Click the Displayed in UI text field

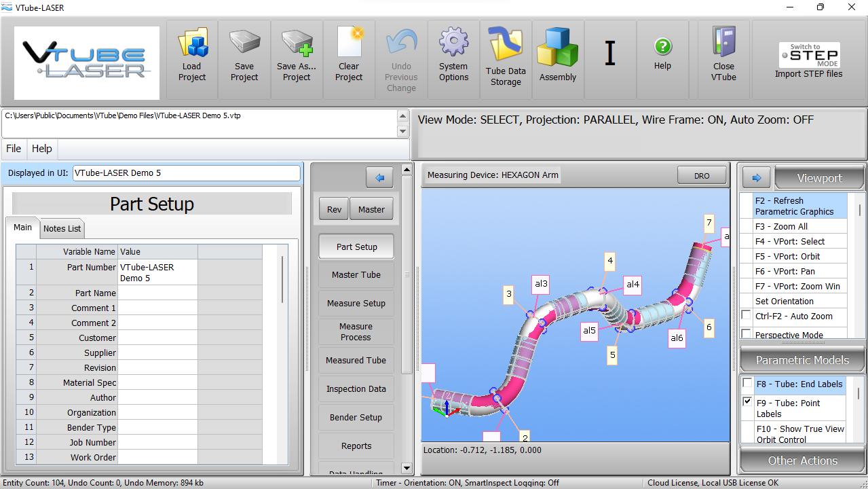tap(186, 173)
